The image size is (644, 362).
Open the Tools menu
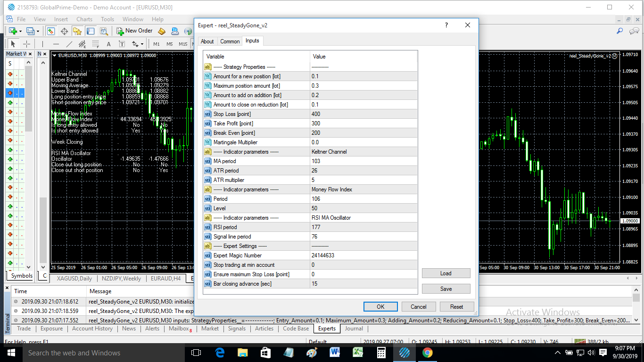[x=107, y=19]
